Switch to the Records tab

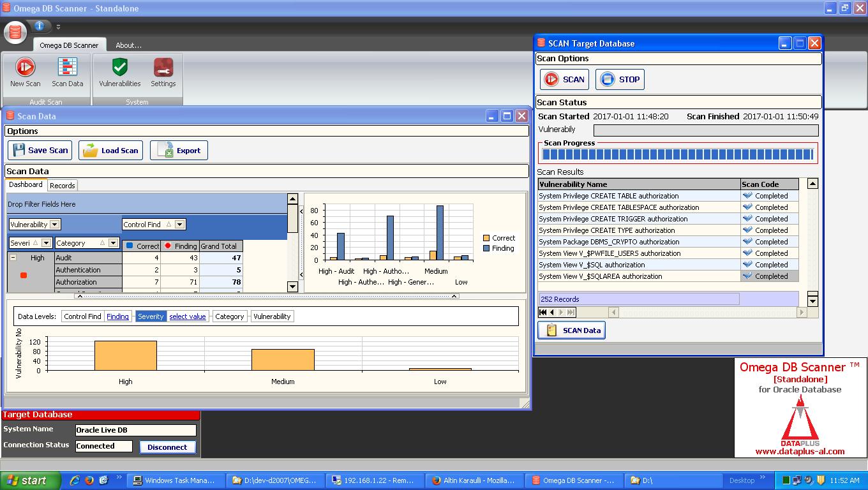click(x=63, y=186)
